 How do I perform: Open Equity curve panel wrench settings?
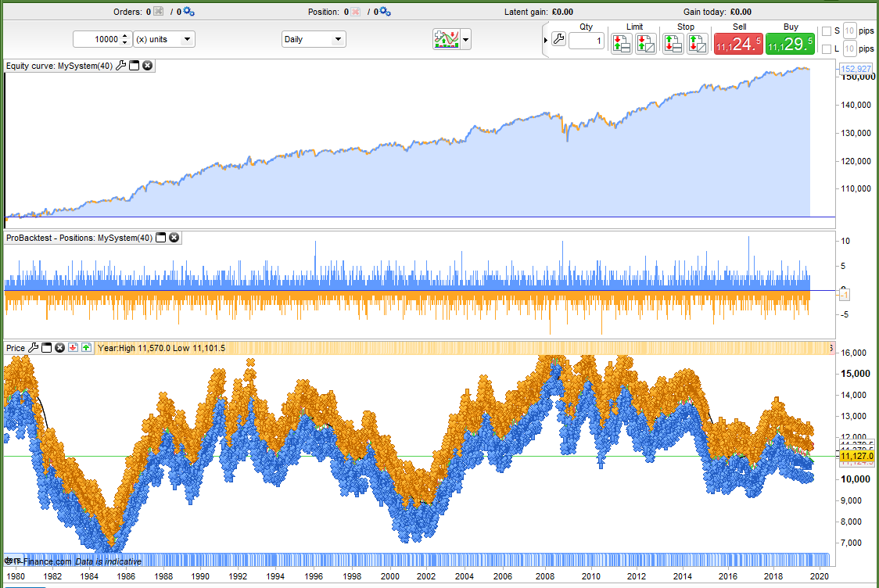[x=120, y=66]
